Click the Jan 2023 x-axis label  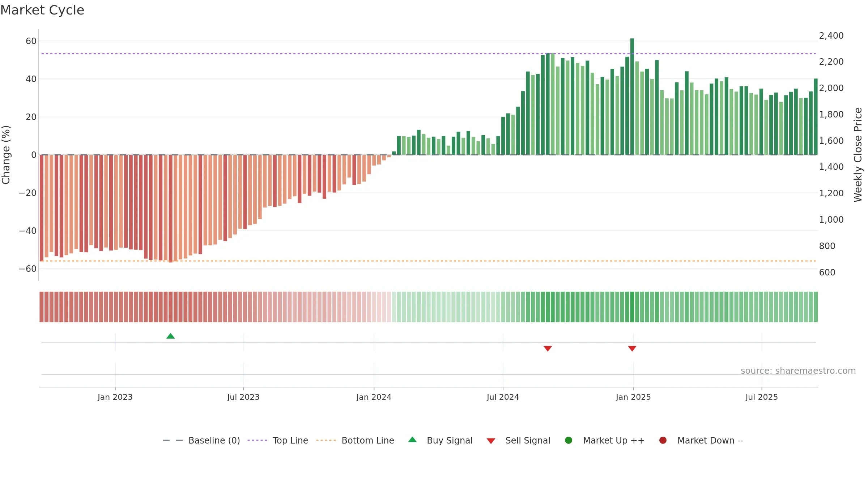pyautogui.click(x=115, y=397)
